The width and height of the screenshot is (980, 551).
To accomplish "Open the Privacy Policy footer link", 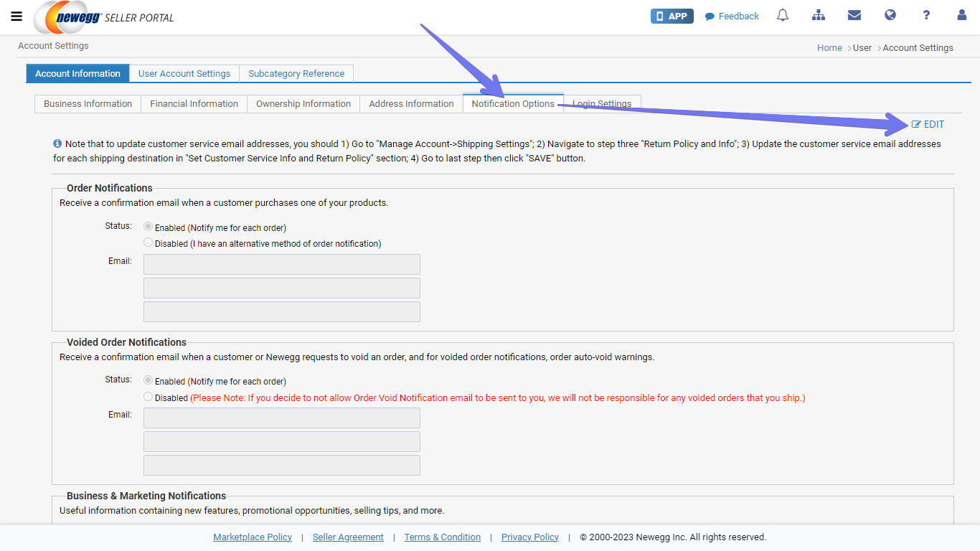I will (x=529, y=537).
